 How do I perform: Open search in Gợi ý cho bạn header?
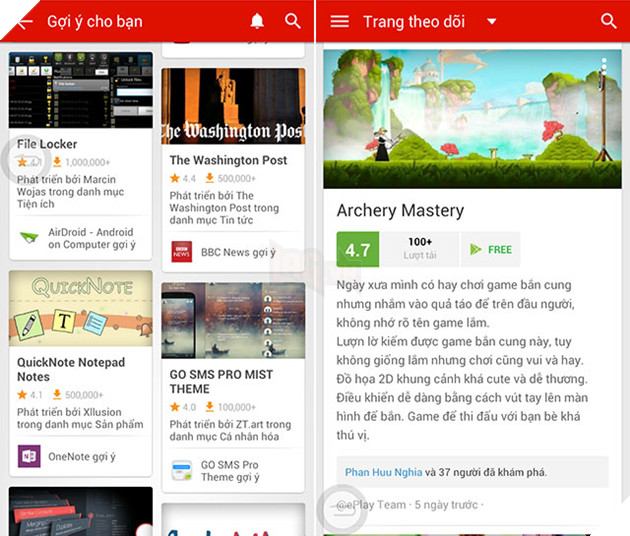pyautogui.click(x=292, y=21)
